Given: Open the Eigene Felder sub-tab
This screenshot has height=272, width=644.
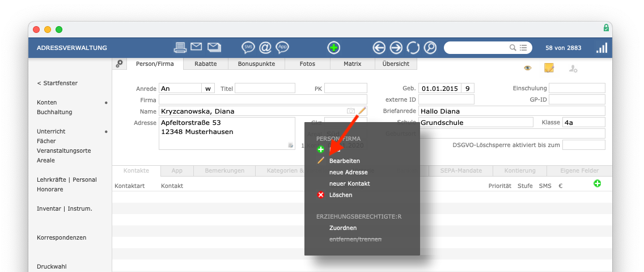Looking at the screenshot, I should (579, 171).
